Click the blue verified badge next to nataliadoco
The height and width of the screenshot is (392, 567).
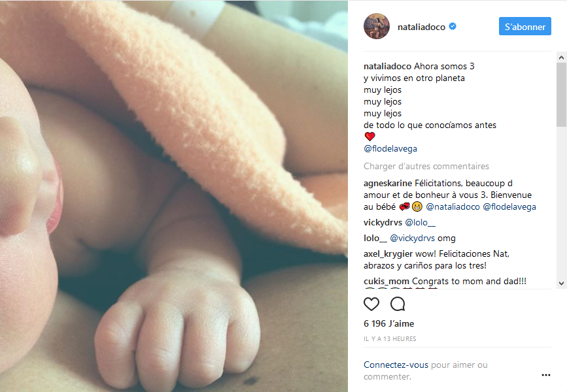(453, 26)
